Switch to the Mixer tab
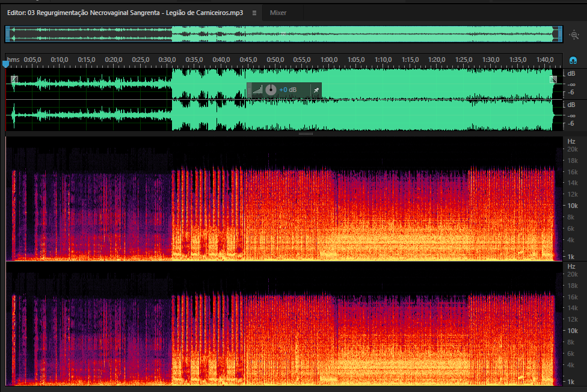The width and height of the screenshot is (587, 392). pos(278,13)
